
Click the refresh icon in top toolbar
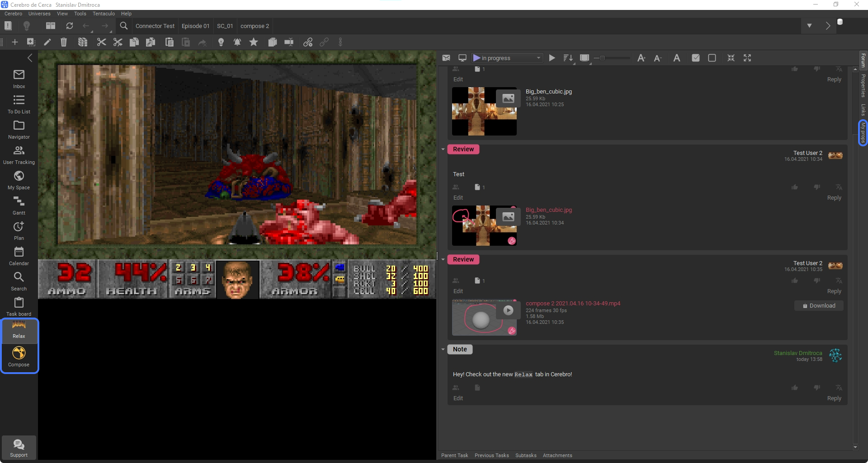coord(69,26)
